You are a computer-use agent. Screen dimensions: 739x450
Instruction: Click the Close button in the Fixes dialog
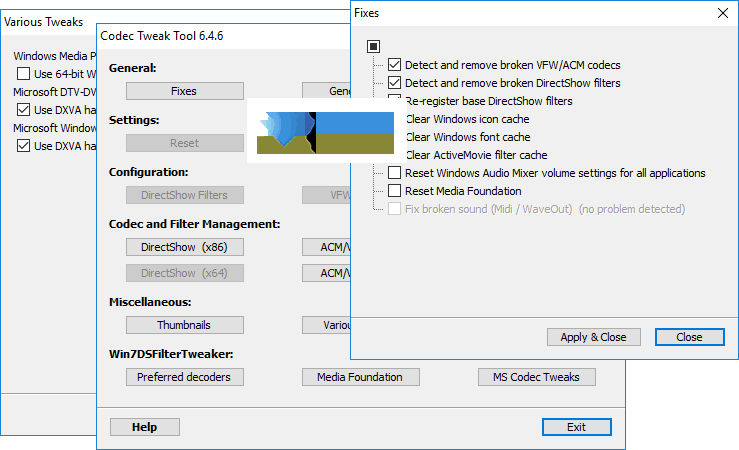click(689, 337)
